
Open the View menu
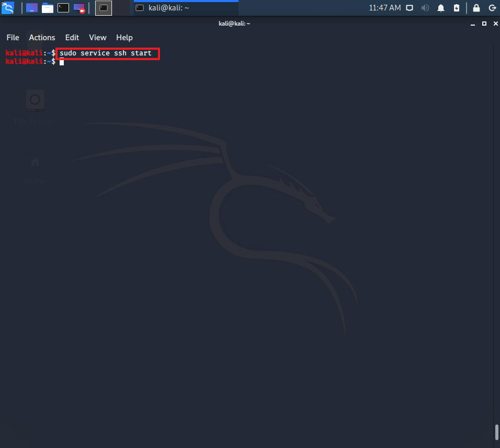pos(98,38)
